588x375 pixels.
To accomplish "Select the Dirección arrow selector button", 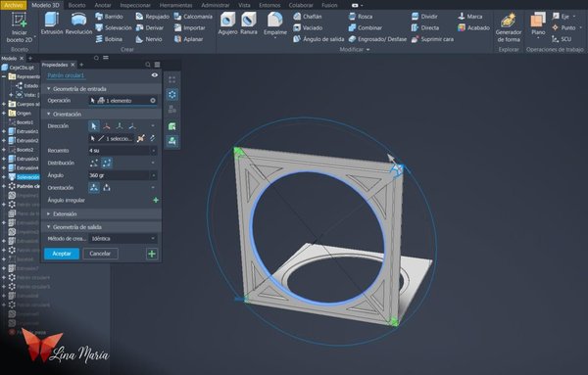I will [x=94, y=126].
